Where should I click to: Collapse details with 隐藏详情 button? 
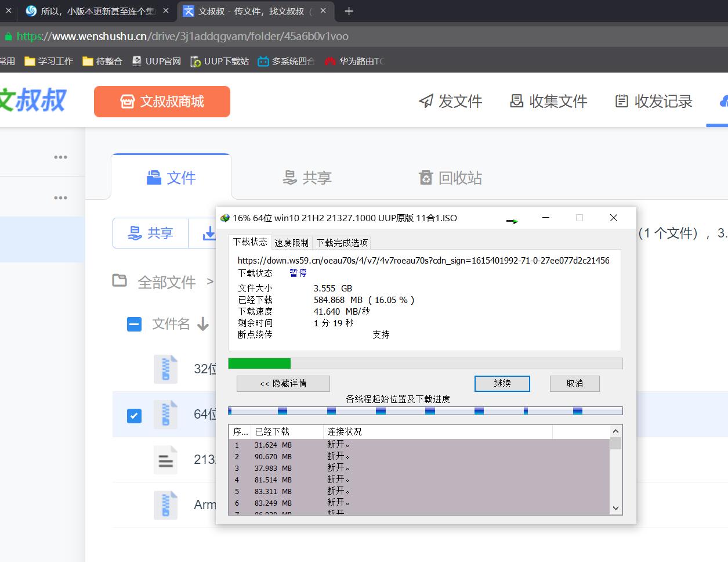(282, 383)
